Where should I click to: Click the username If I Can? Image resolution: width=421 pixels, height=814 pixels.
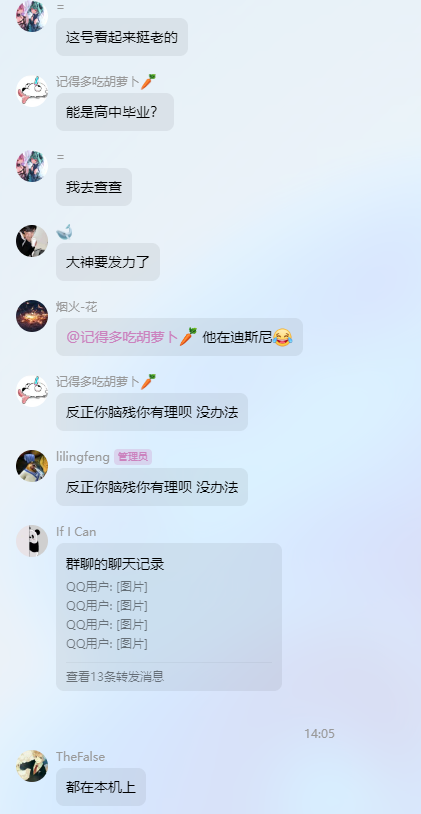point(76,532)
